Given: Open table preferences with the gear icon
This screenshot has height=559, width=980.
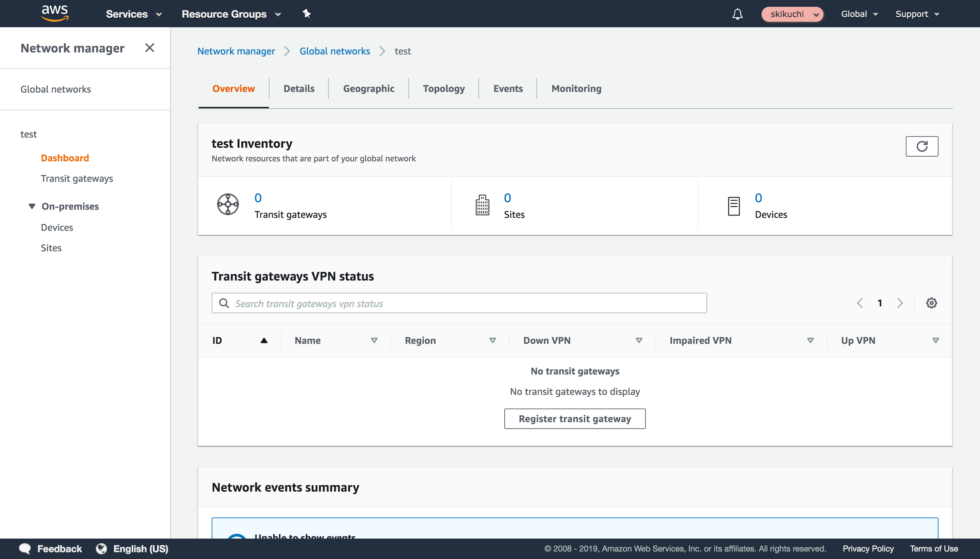Looking at the screenshot, I should (932, 303).
